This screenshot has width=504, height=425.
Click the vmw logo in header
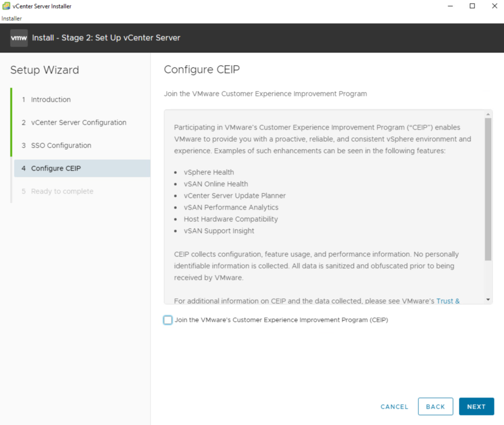pos(19,38)
